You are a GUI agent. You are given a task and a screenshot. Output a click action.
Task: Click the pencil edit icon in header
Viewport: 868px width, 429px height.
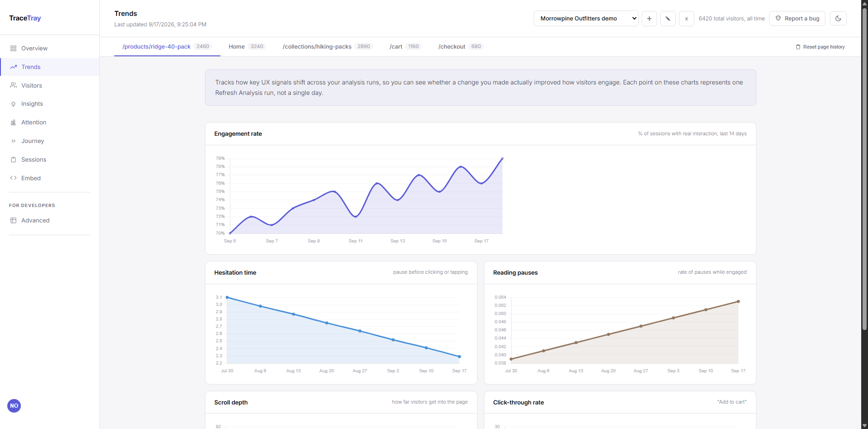click(668, 19)
